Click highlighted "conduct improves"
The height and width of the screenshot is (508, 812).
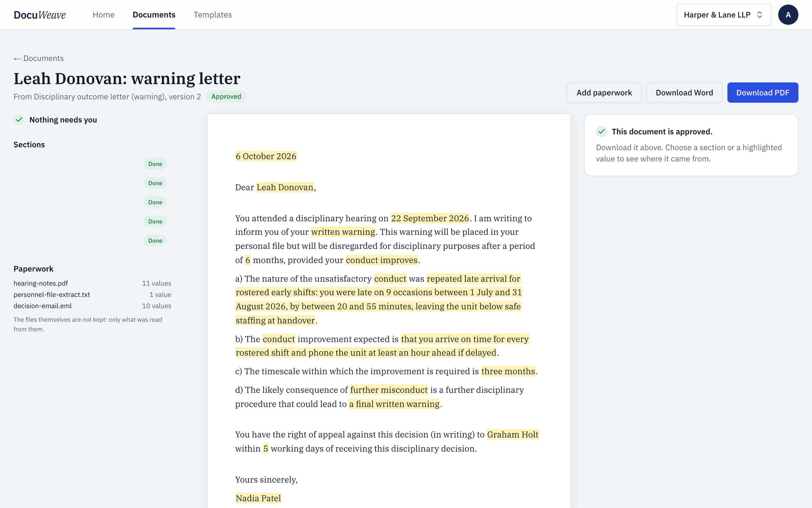[x=382, y=260]
